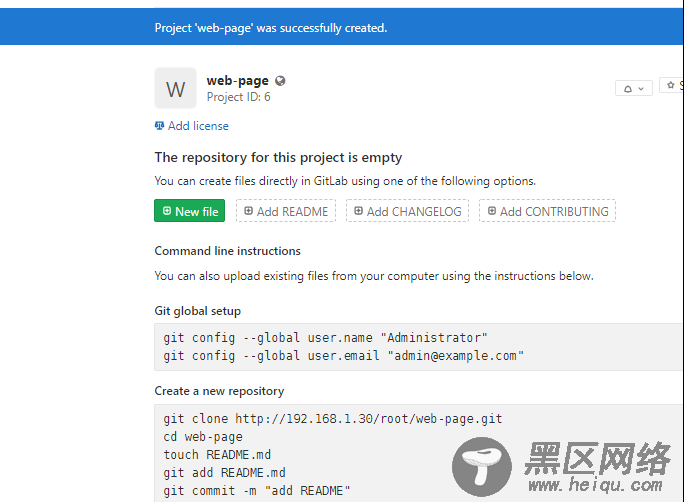Image resolution: width=684 pixels, height=502 pixels.
Task: Click the git config user.email command line
Action: pos(344,356)
